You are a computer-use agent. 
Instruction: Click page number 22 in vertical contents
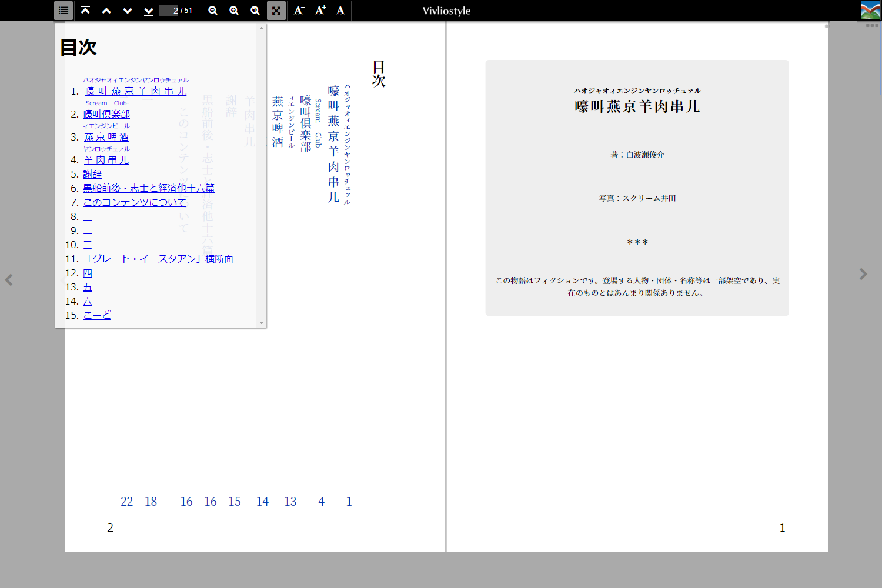(x=127, y=502)
